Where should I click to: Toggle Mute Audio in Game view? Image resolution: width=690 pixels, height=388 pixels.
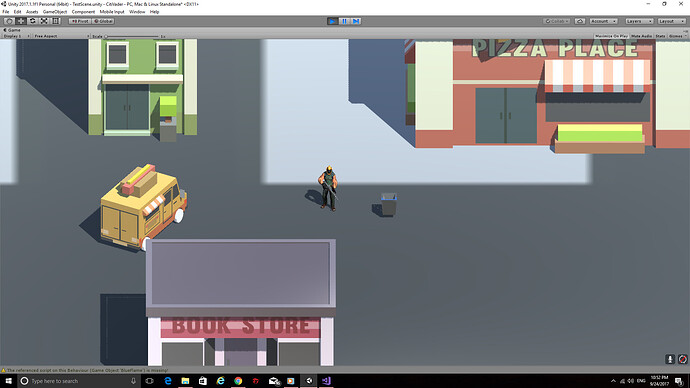[642, 36]
